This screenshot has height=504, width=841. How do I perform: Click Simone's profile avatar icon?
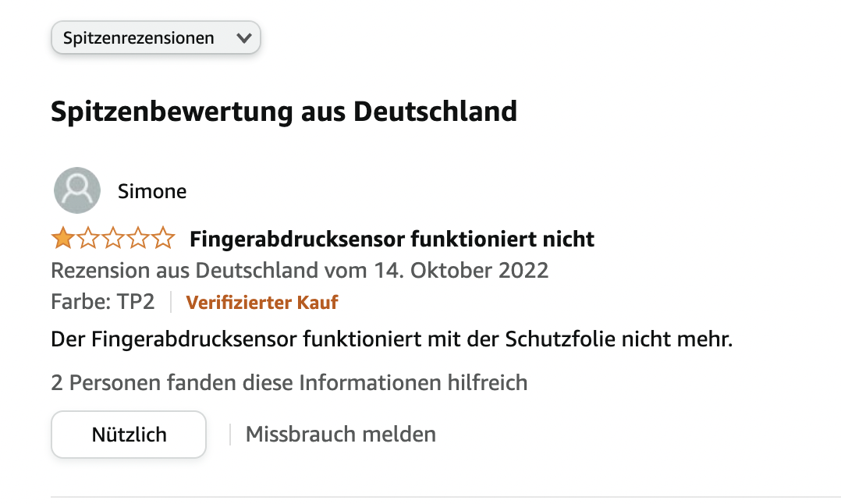click(x=76, y=190)
